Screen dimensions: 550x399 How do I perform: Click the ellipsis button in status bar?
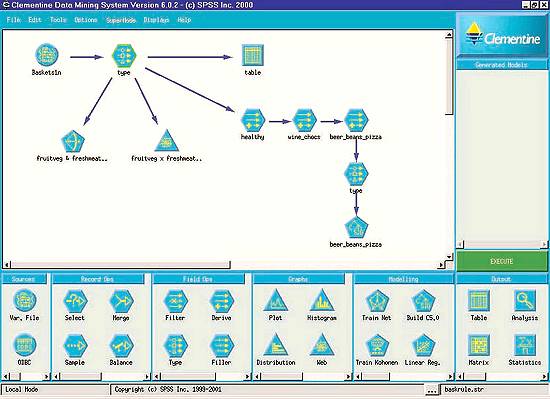coord(432,390)
